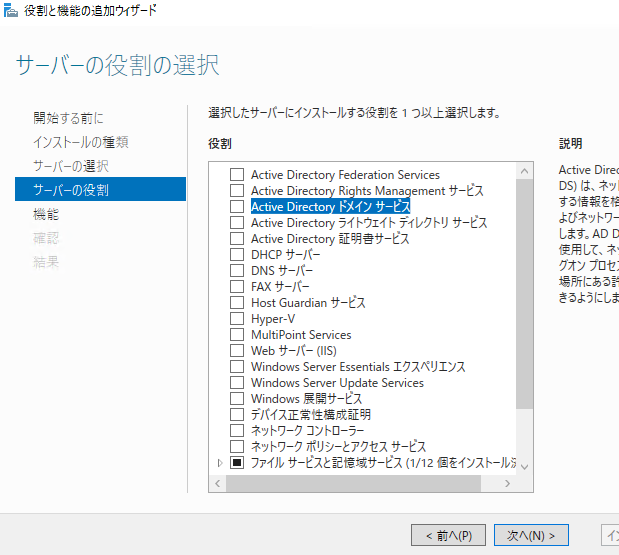Click 前へ(P) back button

point(448,535)
